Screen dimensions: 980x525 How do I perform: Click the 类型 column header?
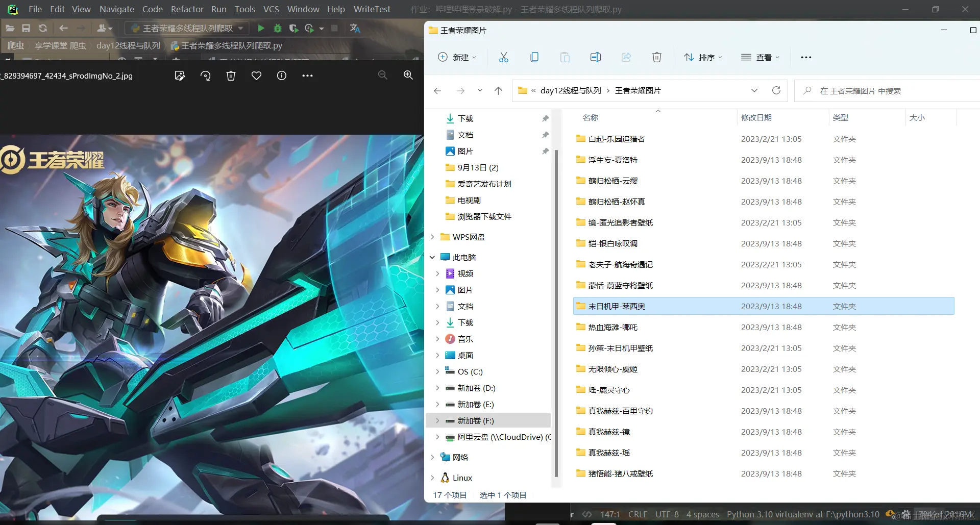click(x=841, y=117)
